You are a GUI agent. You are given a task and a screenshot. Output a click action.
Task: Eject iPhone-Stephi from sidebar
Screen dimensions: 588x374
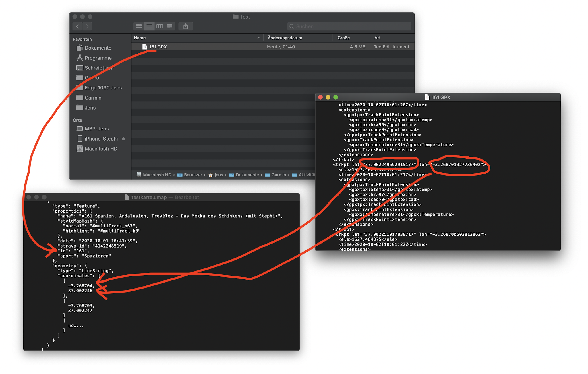click(123, 139)
